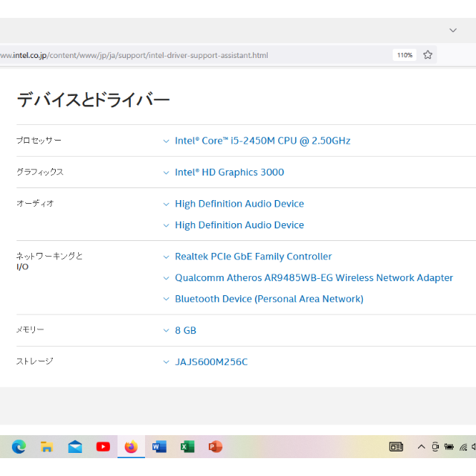Image resolution: width=476 pixels, height=476 pixels.
Task: Click the ストレージ row label
Action: coord(35,361)
